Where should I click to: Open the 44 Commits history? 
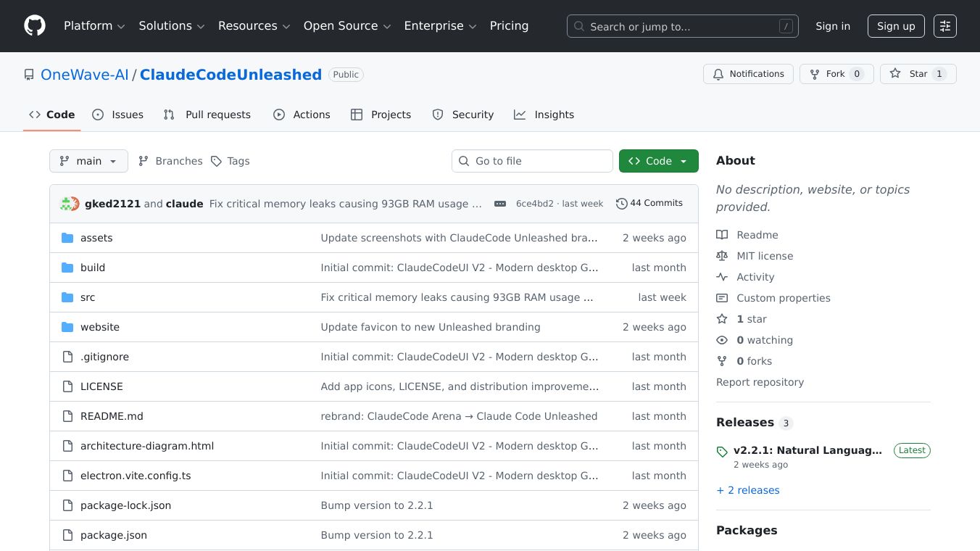(x=649, y=204)
